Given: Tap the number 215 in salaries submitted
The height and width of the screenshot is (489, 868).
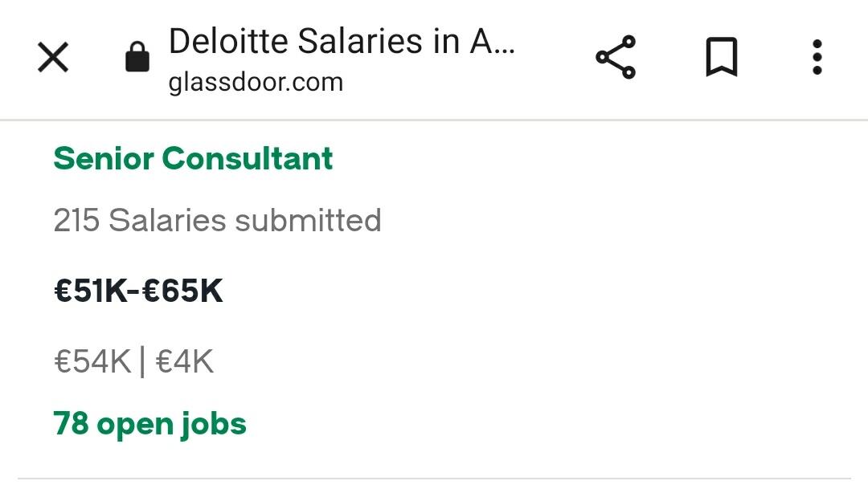Looking at the screenshot, I should 76,220.
